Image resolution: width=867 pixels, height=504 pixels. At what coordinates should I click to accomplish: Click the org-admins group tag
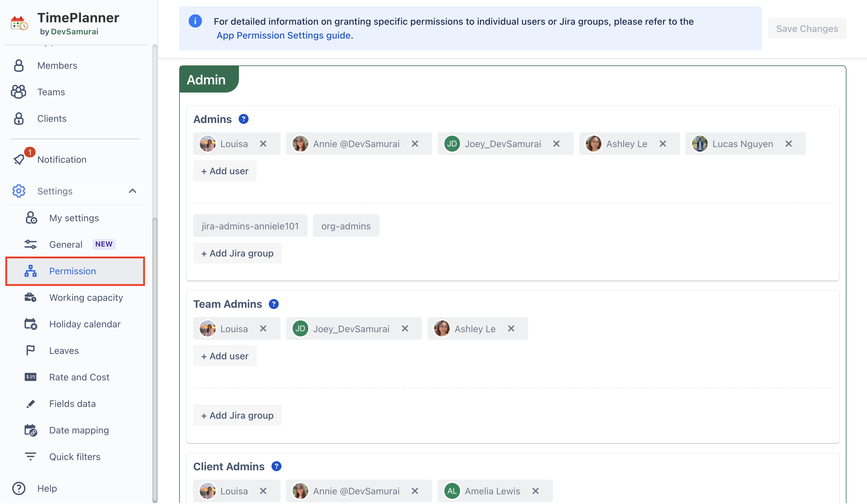coord(346,226)
